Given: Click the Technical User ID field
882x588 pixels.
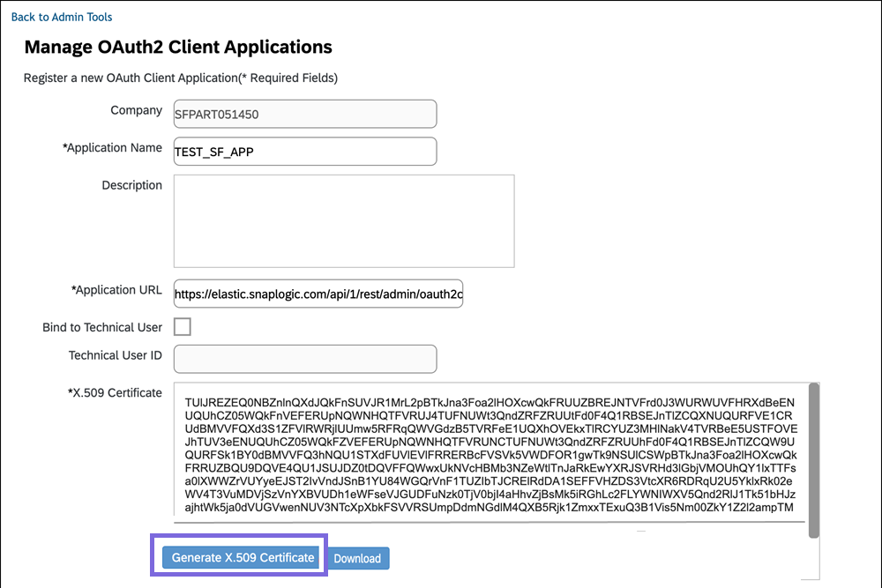Looking at the screenshot, I should (x=305, y=359).
